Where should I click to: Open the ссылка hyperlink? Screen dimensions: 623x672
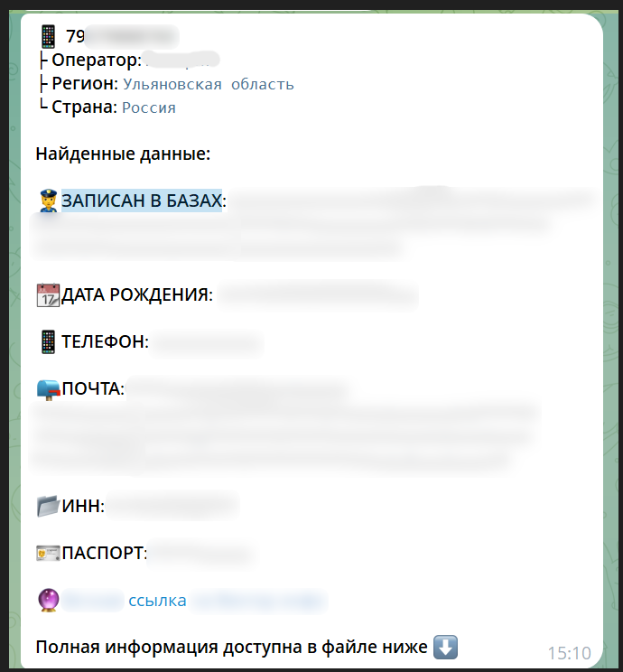157,601
